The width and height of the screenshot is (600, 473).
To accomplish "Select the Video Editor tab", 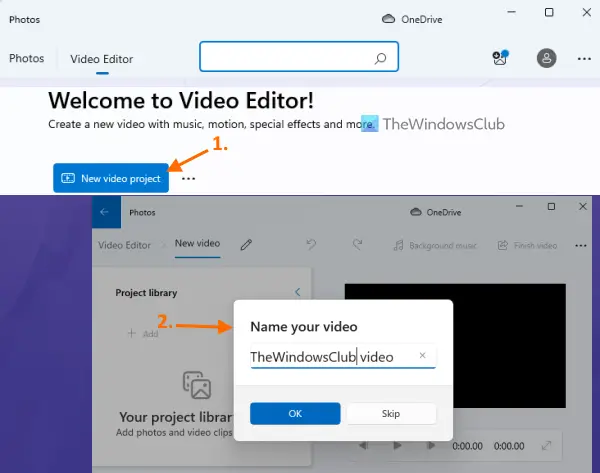I will (101, 59).
